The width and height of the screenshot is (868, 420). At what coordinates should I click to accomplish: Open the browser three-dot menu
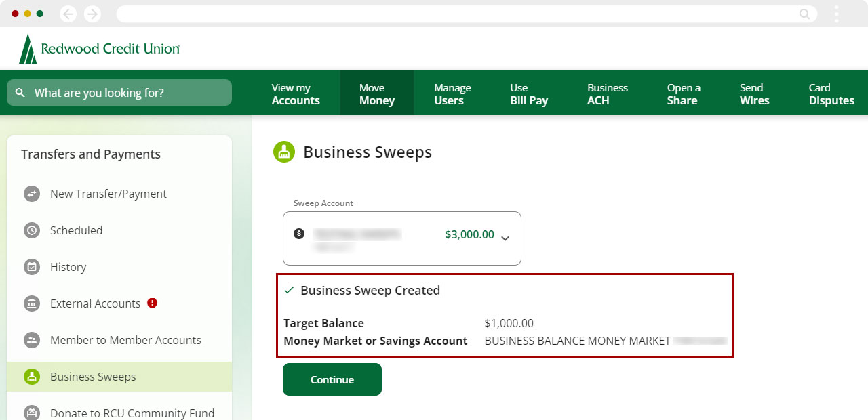pos(837,14)
